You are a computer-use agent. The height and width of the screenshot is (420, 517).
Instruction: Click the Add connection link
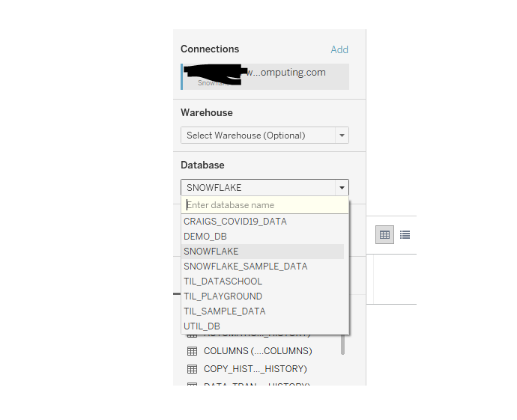(x=339, y=49)
